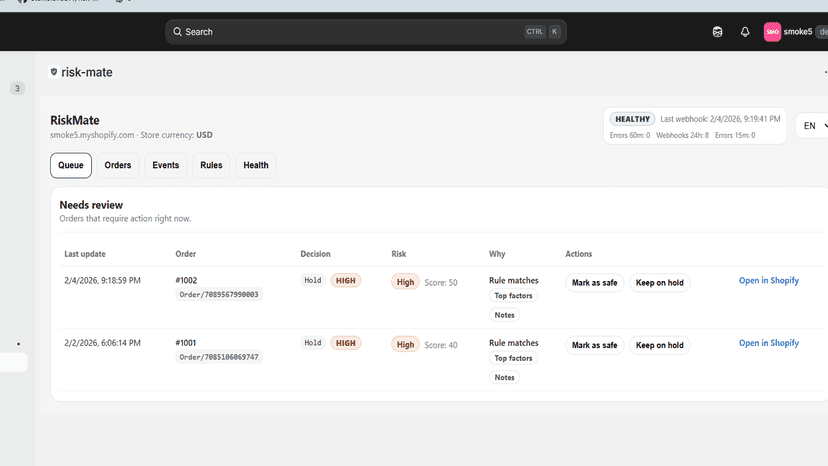Click the Order/7089567990003 ID chip

(x=219, y=294)
